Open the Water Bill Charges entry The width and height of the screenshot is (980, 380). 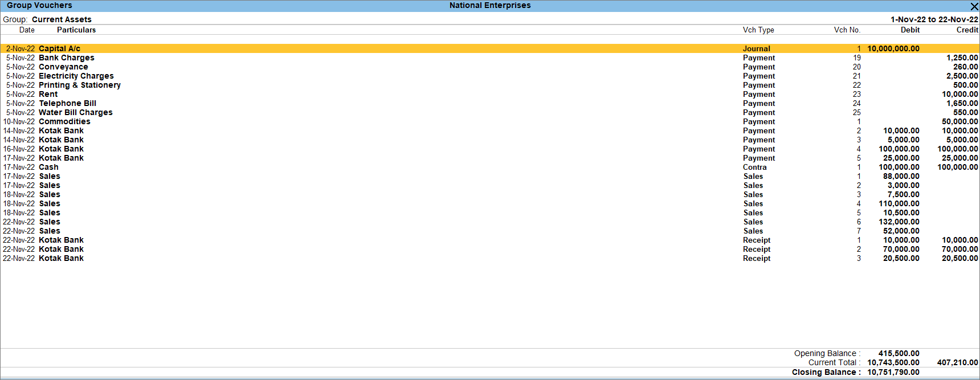pos(490,112)
